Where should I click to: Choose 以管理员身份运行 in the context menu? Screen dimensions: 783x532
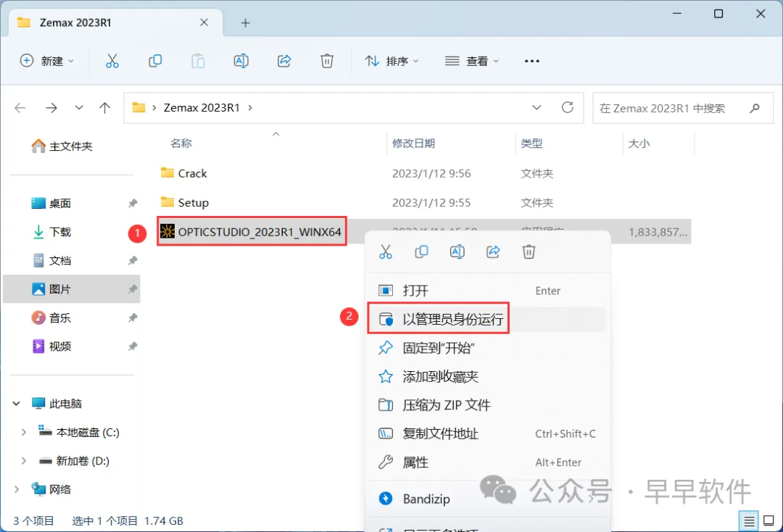[487, 319]
